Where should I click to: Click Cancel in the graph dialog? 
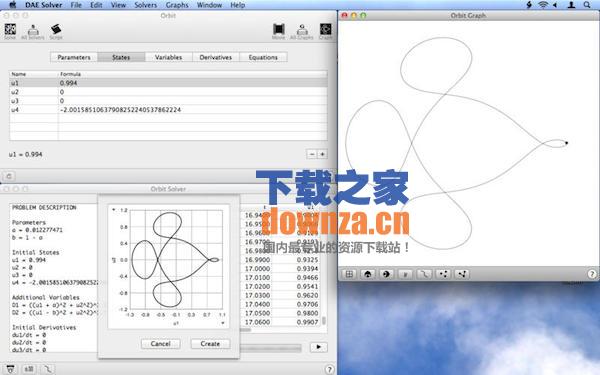tap(160, 344)
